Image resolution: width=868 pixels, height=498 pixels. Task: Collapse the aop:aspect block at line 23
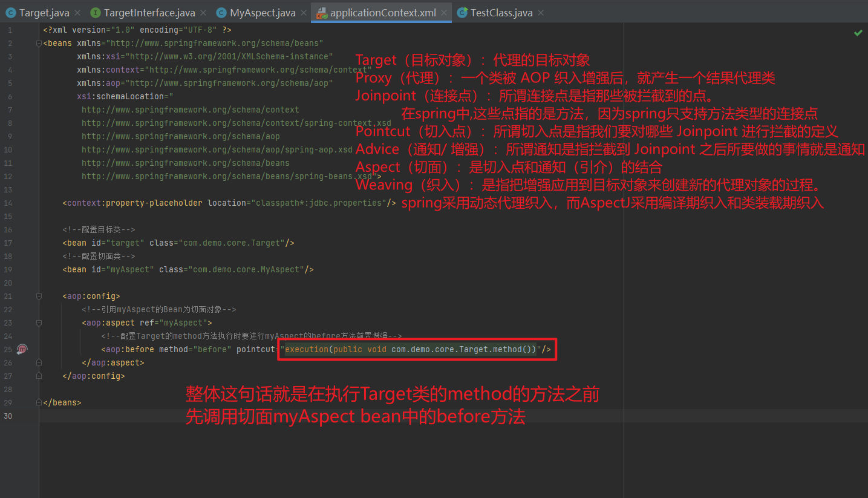[39, 323]
